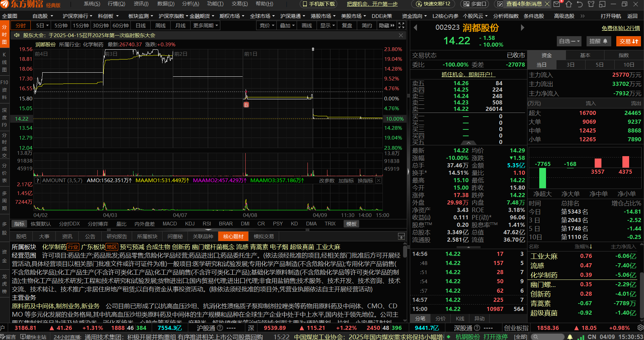Click 行业 tag next to 化学制药
Image resolution: width=644 pixels, height=340 pixels.
[x=73, y=247]
